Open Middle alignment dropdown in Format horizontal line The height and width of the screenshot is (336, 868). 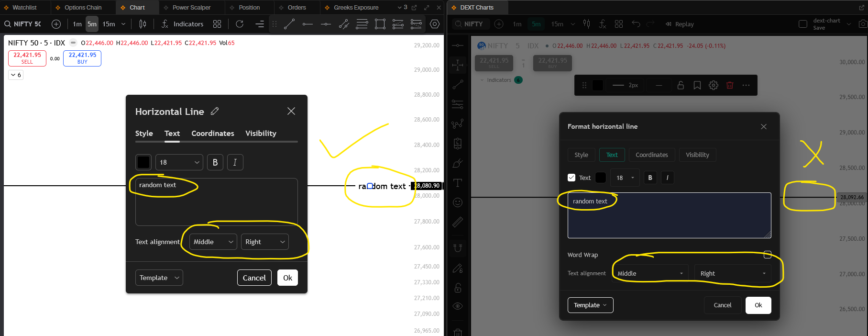click(x=650, y=273)
